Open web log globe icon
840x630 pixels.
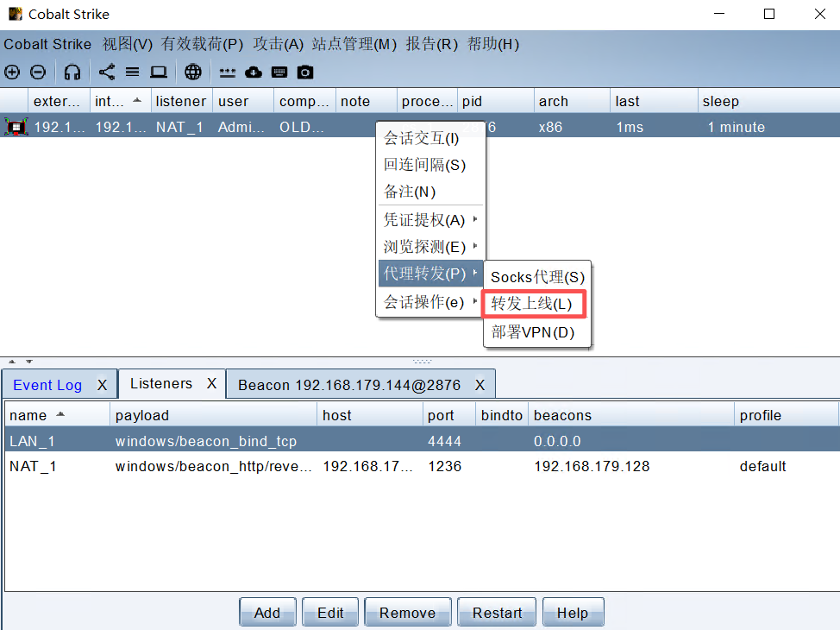(193, 72)
